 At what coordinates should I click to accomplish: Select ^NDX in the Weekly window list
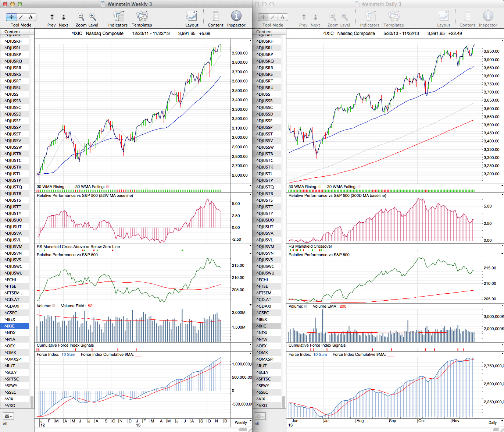coord(15,333)
